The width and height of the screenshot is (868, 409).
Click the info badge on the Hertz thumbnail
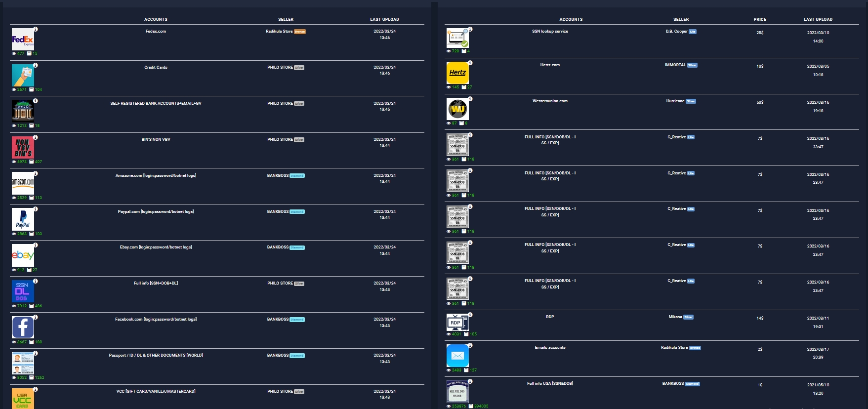[470, 63]
